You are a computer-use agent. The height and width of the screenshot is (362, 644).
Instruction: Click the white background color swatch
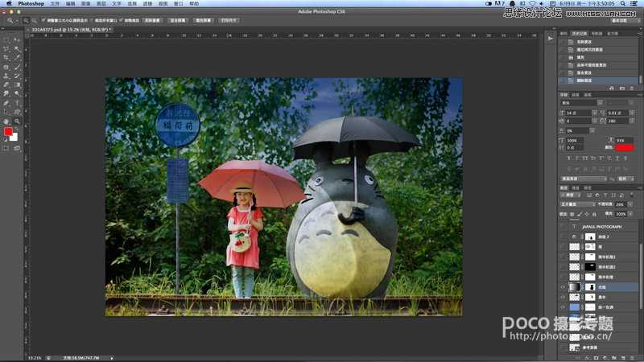pyautogui.click(x=14, y=138)
